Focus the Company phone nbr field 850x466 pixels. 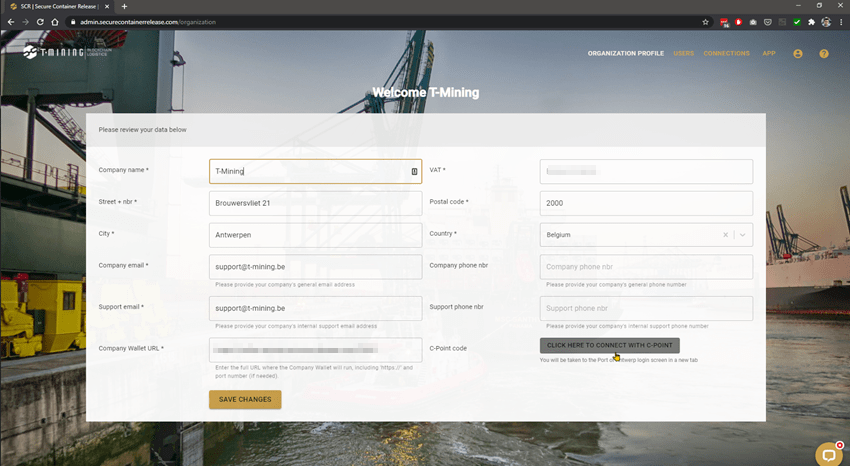coord(646,267)
